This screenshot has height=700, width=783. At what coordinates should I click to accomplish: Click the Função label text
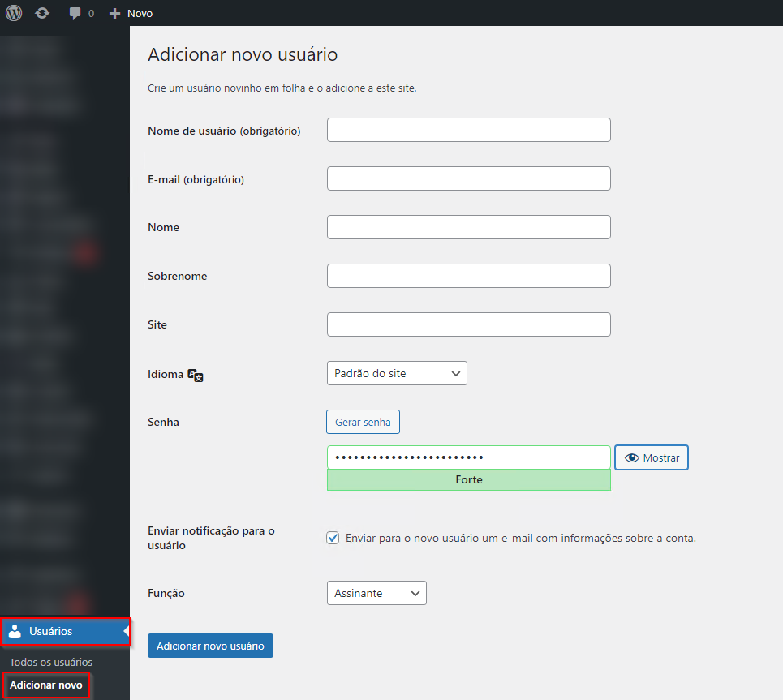(x=166, y=593)
